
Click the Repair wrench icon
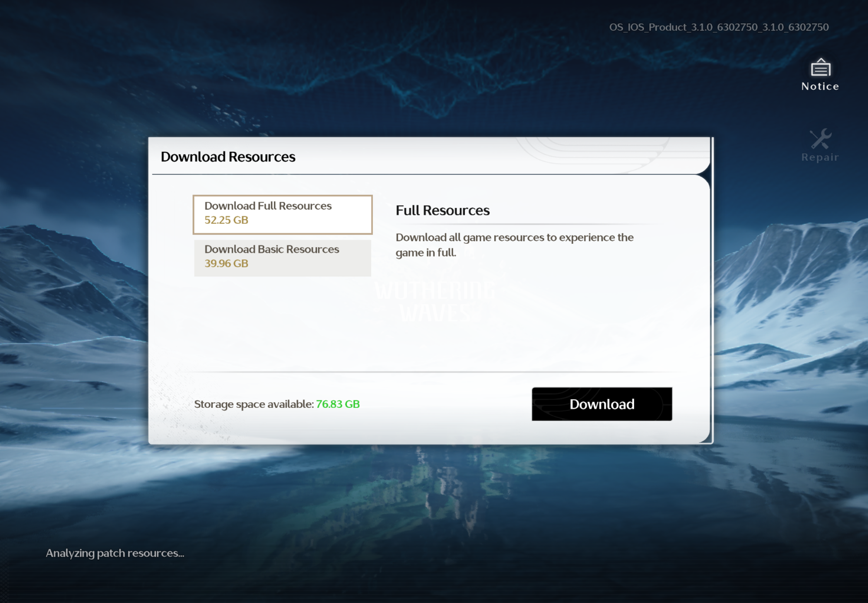click(820, 139)
